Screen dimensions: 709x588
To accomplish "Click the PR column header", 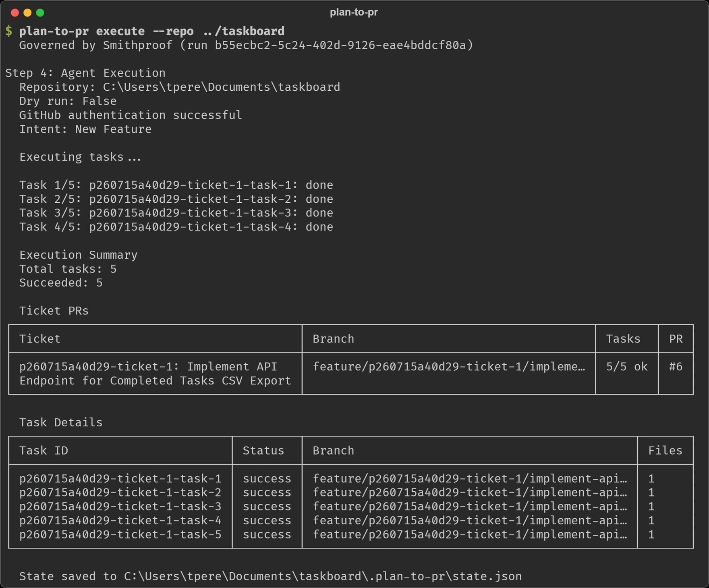I will [x=676, y=339].
